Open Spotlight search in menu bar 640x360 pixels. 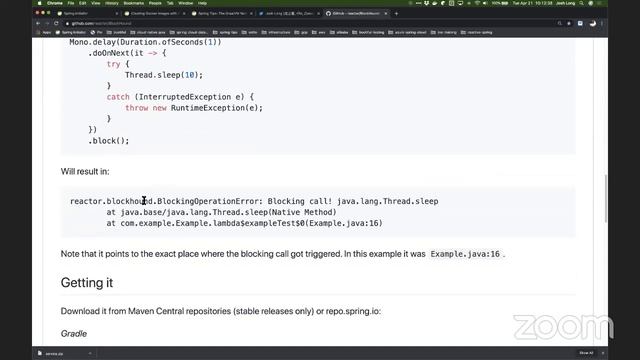(581, 3)
